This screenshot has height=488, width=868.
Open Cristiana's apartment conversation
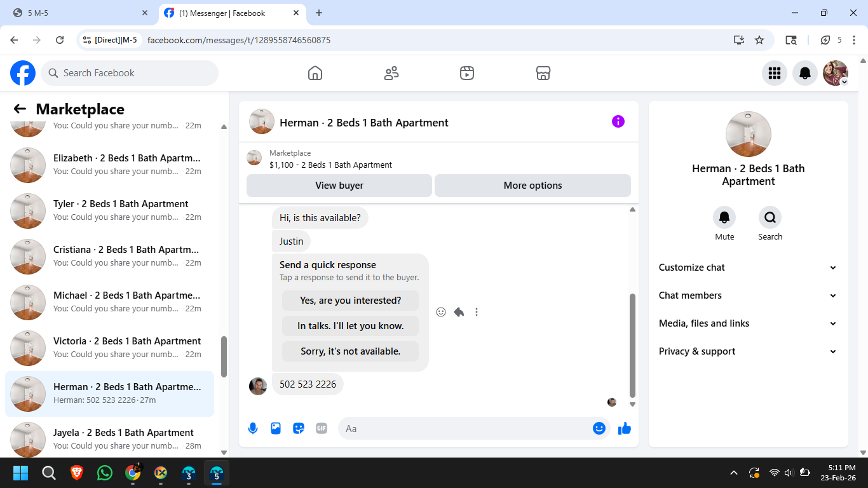click(x=109, y=257)
